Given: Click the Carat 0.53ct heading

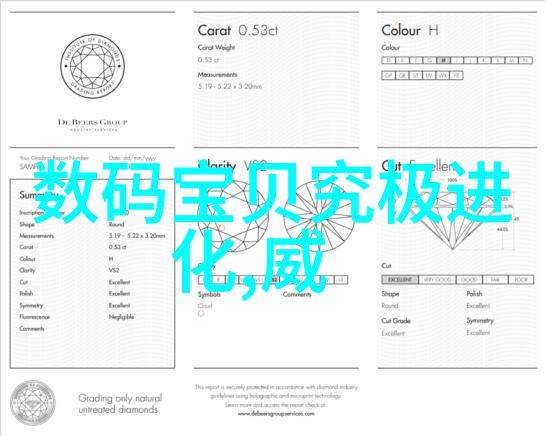Looking at the screenshot, I should point(238,30).
